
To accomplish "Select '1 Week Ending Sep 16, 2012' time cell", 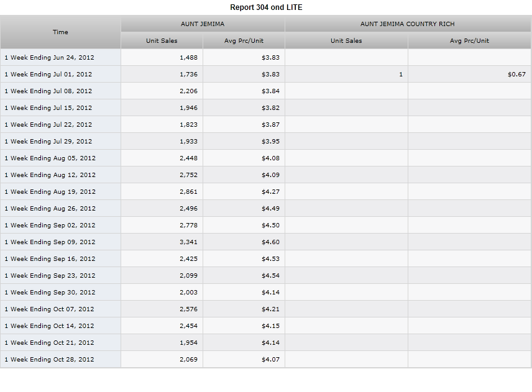I will [x=60, y=258].
